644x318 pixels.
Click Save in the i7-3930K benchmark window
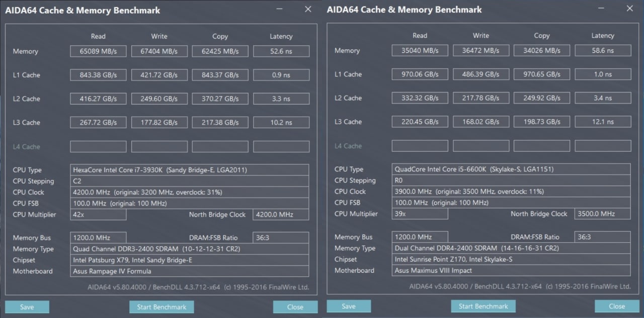pyautogui.click(x=27, y=307)
